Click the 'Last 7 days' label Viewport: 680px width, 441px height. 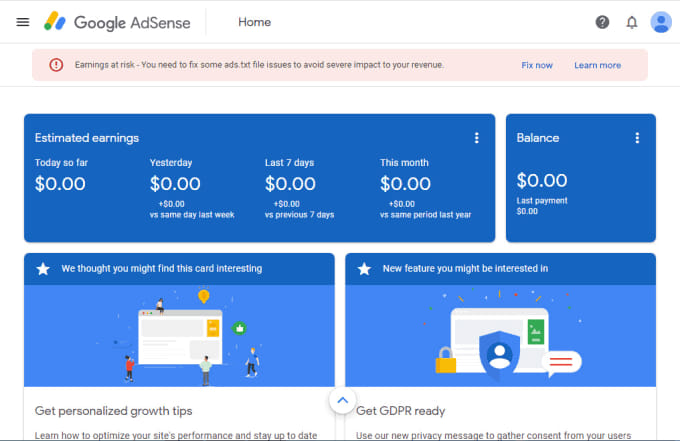tap(289, 163)
